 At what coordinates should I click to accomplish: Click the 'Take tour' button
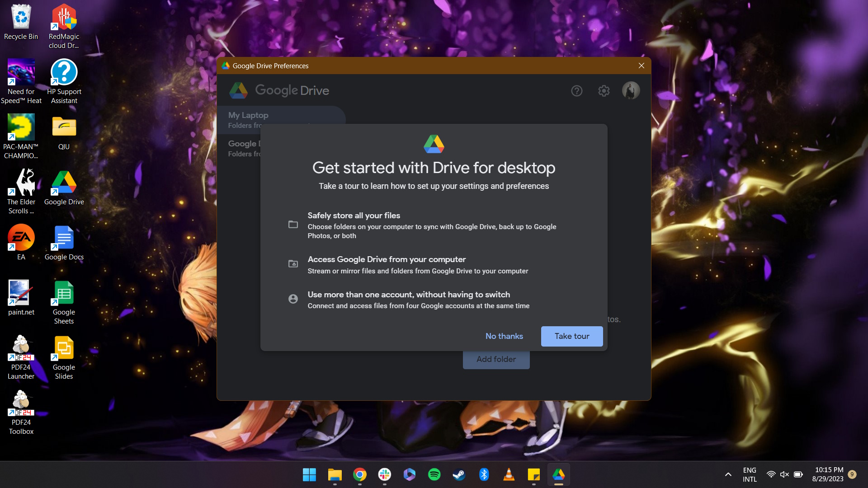572,336
